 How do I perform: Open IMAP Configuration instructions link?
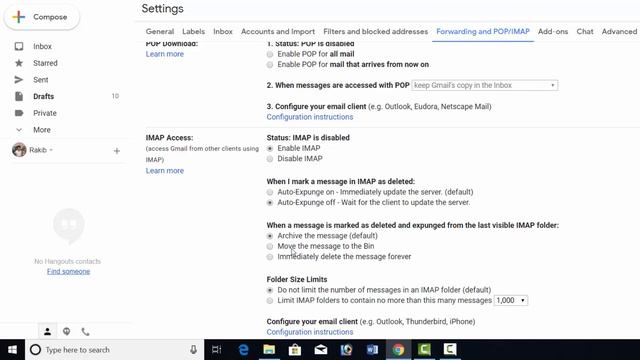click(x=310, y=332)
